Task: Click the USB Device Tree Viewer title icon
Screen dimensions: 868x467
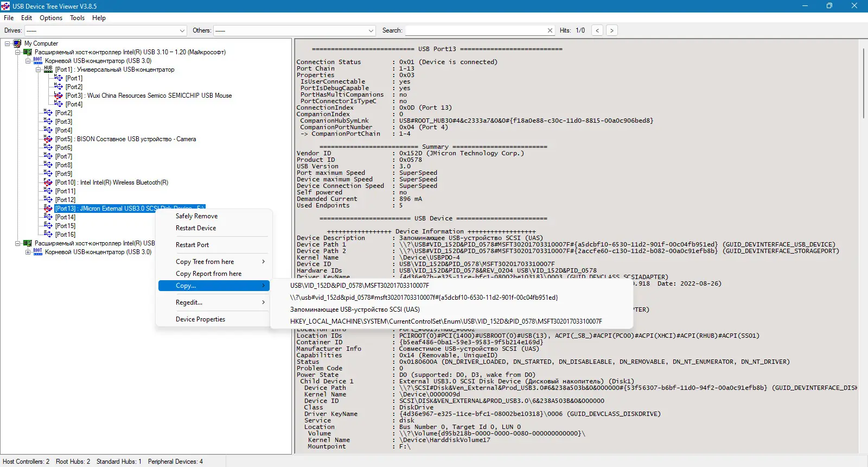Action: [5, 6]
